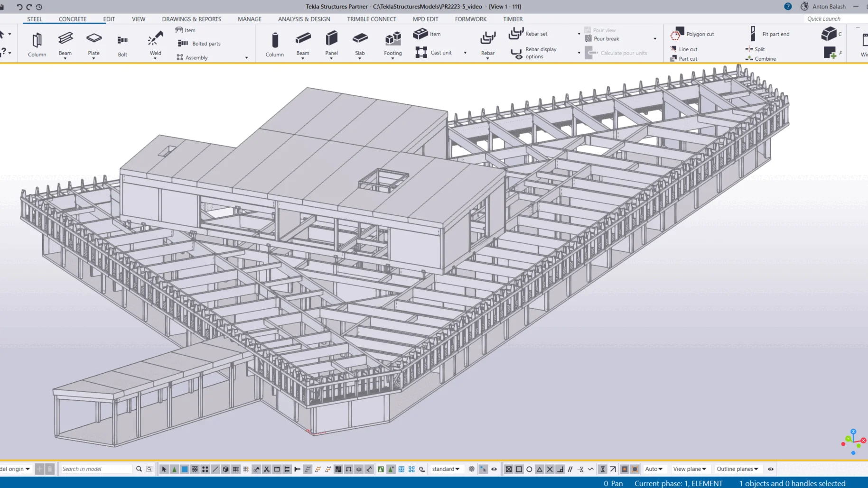This screenshot has width=868, height=488.
Task: Open the Auto snap depth dropdown
Action: [x=653, y=469]
